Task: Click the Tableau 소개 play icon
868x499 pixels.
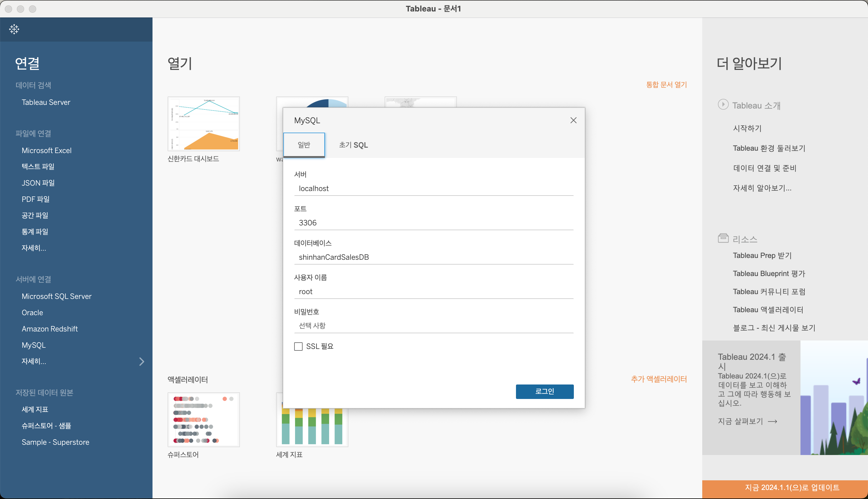Action: (723, 105)
